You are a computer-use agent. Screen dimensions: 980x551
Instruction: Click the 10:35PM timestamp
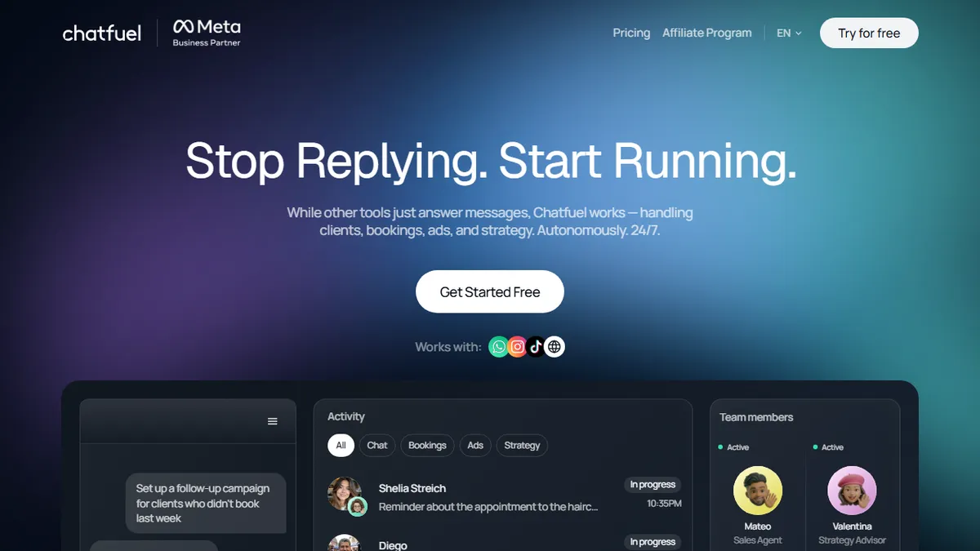click(x=664, y=504)
